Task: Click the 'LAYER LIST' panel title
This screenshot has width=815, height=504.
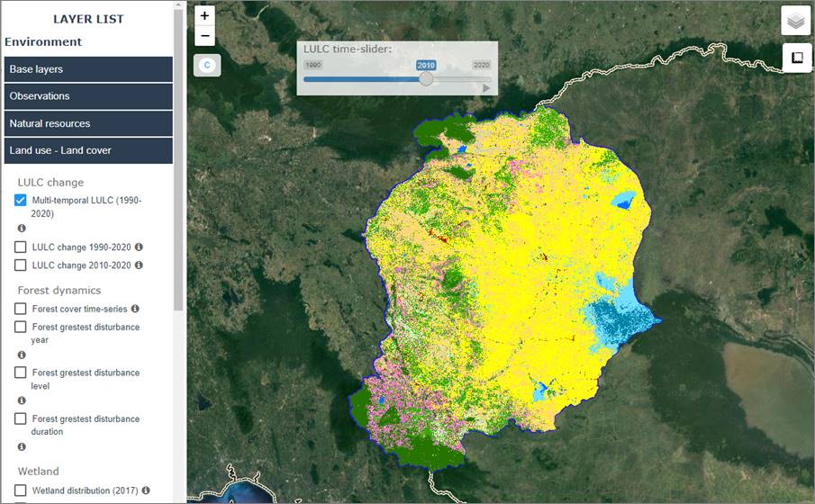Action: tap(88, 19)
